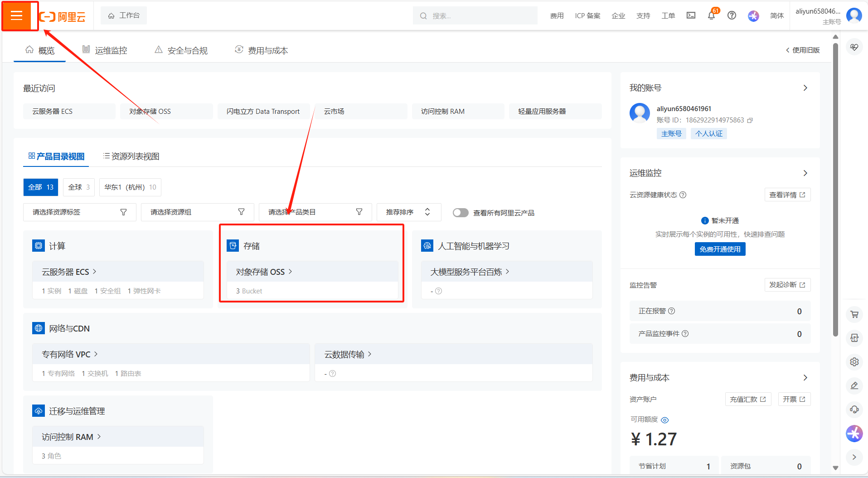The image size is (868, 478).
Task: Click the user avatar in top right
Action: [x=854, y=16]
